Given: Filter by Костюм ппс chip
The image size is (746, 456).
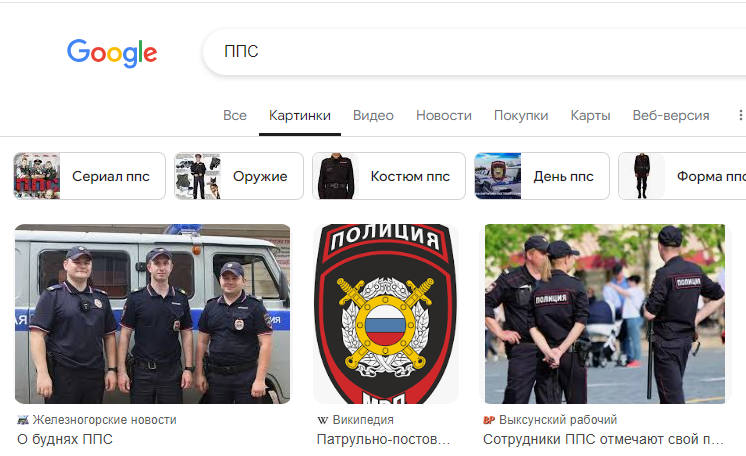Looking at the screenshot, I should [389, 176].
